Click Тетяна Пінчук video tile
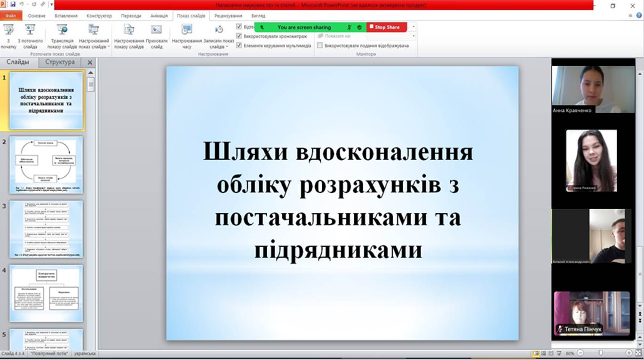This screenshot has width=644, height=360. [x=592, y=313]
